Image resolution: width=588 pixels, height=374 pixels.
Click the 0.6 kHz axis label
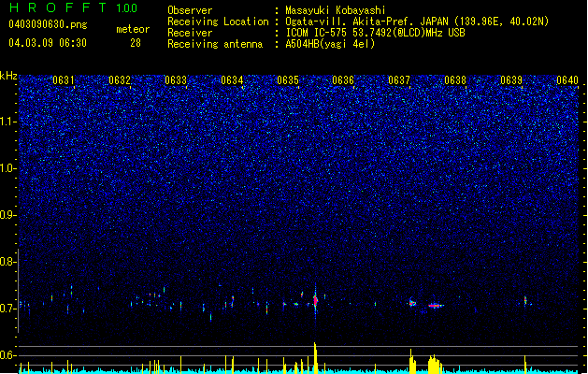pos(7,355)
